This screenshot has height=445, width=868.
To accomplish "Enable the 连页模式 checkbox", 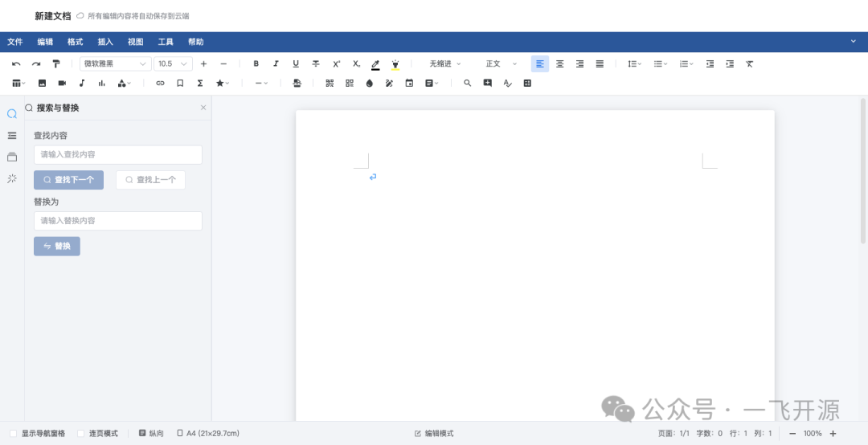I will pyautogui.click(x=81, y=434).
